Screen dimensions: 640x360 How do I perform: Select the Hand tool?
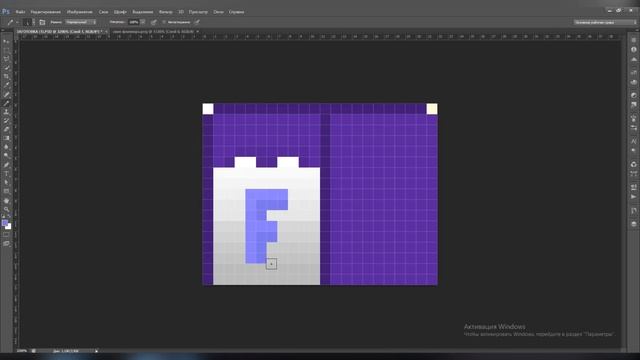pyautogui.click(x=6, y=201)
